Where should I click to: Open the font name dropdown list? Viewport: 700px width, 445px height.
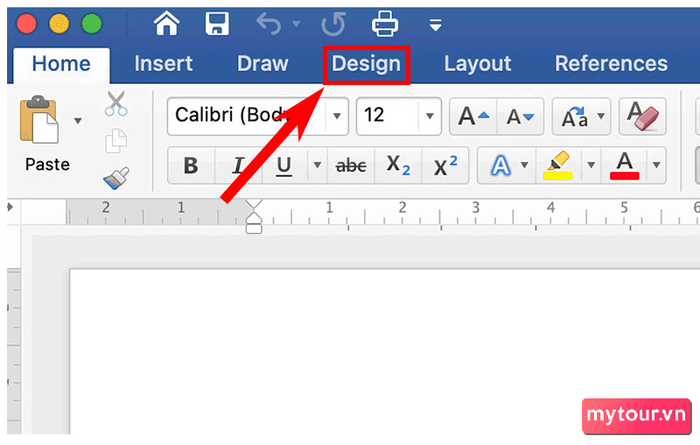tap(337, 116)
